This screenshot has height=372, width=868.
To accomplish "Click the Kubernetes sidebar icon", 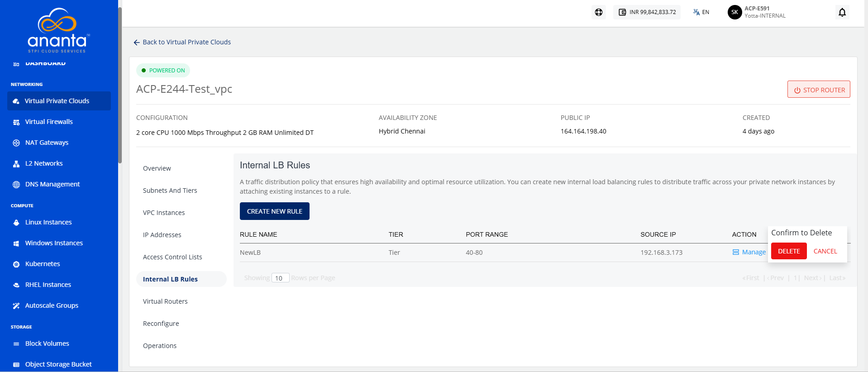I will point(16,264).
